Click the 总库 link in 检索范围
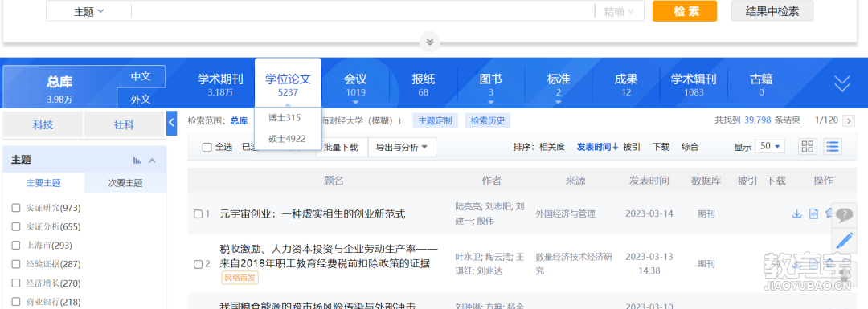This screenshot has width=868, height=309. pyautogui.click(x=240, y=120)
